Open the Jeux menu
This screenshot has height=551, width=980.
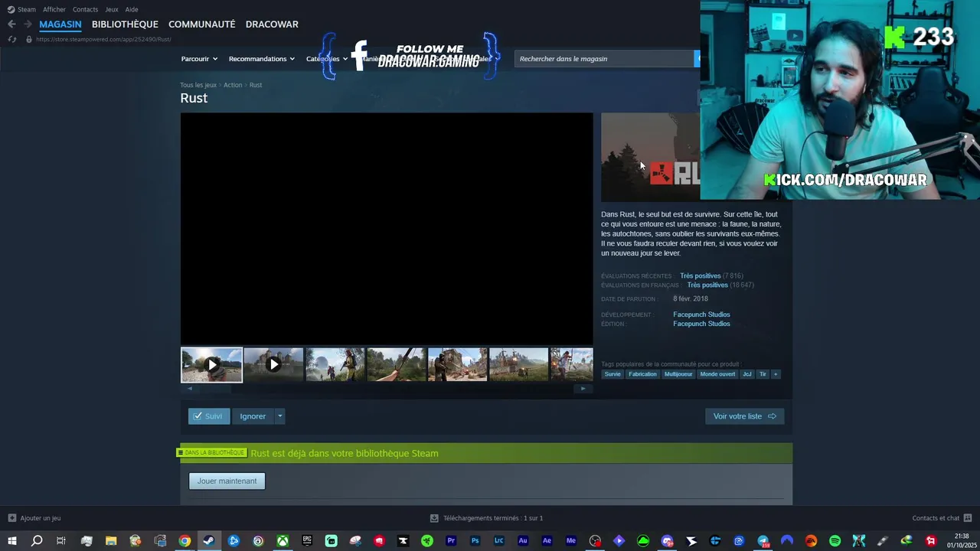point(112,9)
